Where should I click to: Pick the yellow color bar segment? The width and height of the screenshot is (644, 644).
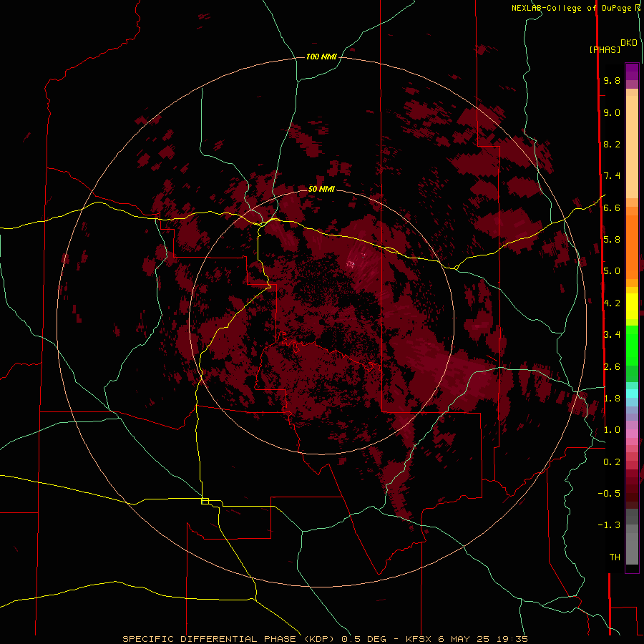pyautogui.click(x=632, y=306)
